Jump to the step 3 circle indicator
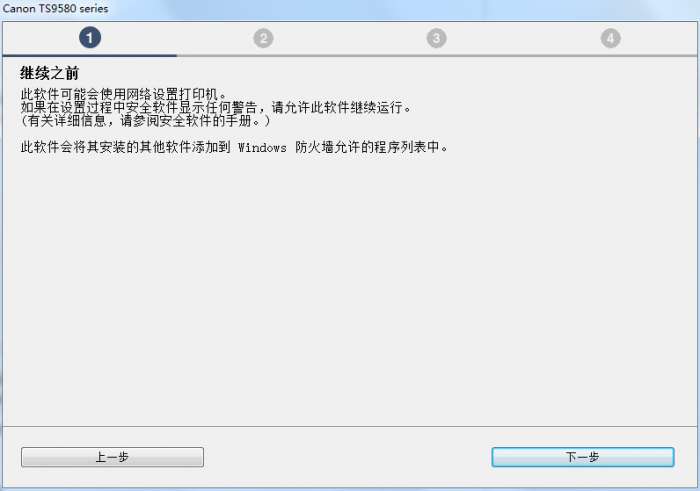 [437, 38]
